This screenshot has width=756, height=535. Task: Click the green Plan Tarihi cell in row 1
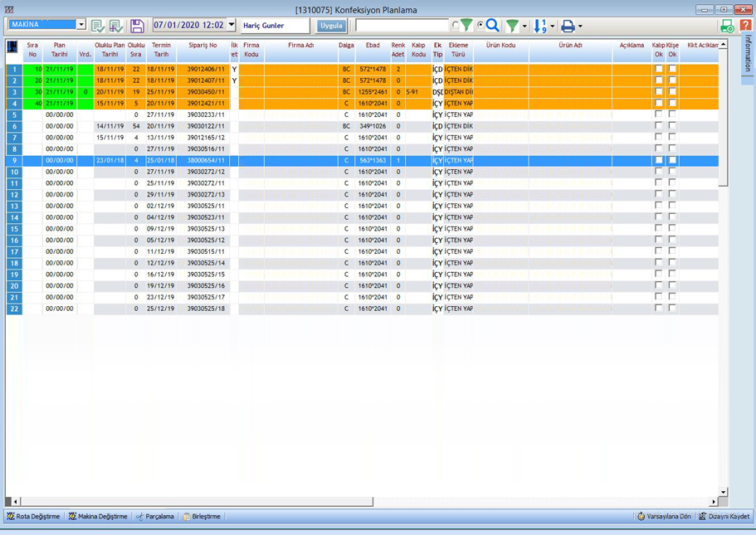pos(60,70)
